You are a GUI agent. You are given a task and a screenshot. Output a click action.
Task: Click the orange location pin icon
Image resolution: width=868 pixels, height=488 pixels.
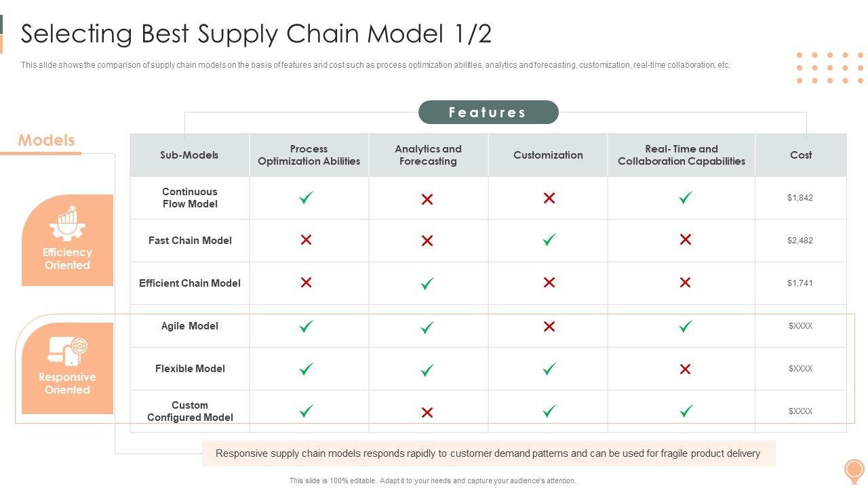point(854,470)
